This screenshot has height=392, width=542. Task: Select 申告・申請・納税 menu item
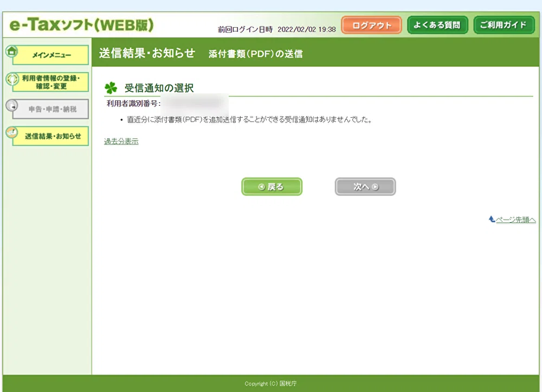[50, 109]
